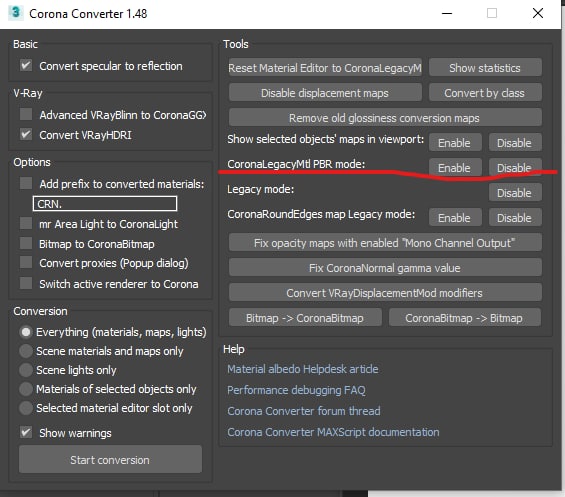The width and height of the screenshot is (565, 497).
Task: Click CoronaBitmap -> Bitmap button
Action: (x=465, y=318)
